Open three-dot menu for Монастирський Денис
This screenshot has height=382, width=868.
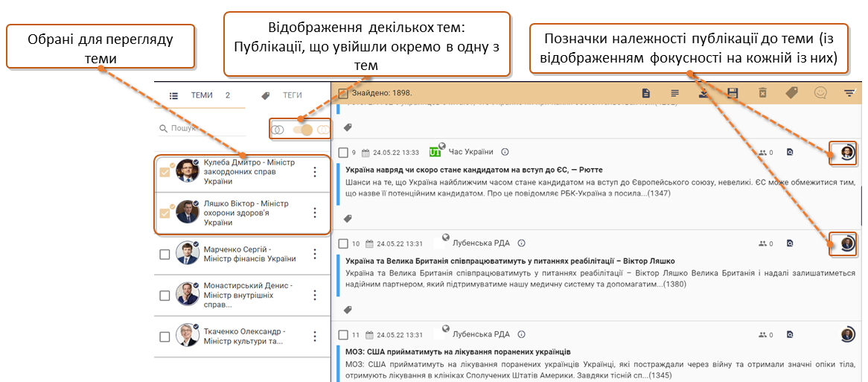[x=315, y=296]
